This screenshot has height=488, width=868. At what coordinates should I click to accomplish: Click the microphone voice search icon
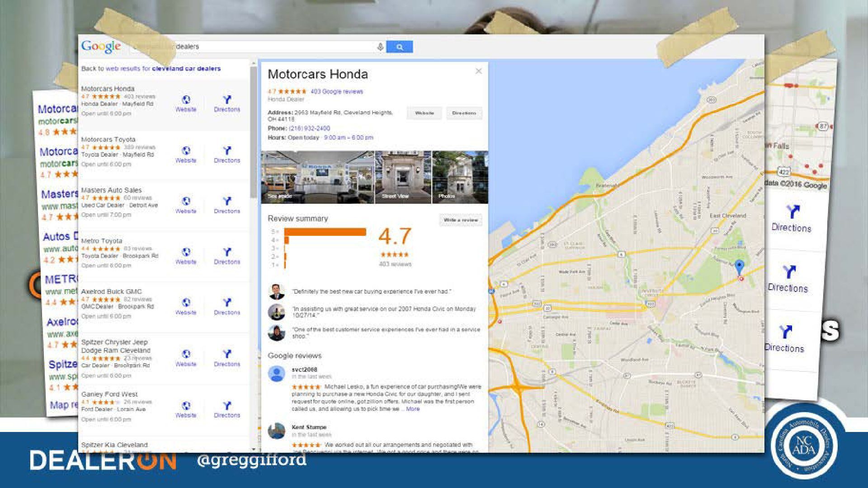point(380,47)
